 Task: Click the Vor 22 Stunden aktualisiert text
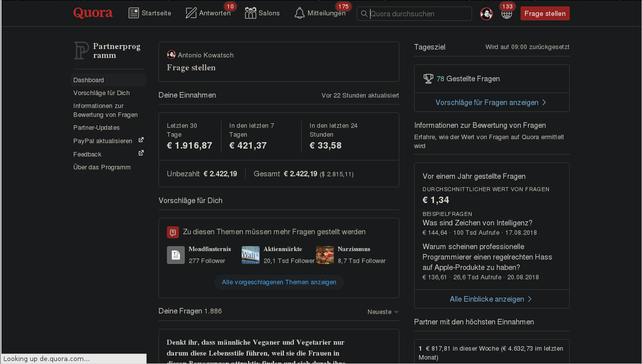point(360,96)
